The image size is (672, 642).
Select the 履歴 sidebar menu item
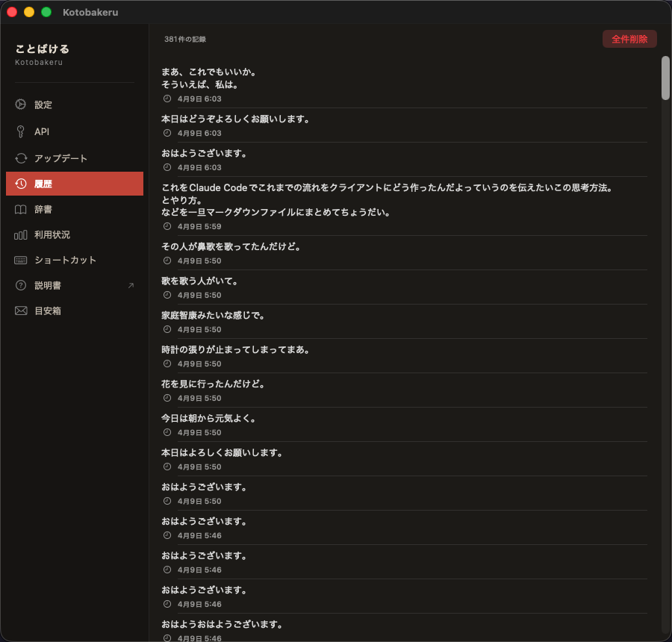coord(75,184)
